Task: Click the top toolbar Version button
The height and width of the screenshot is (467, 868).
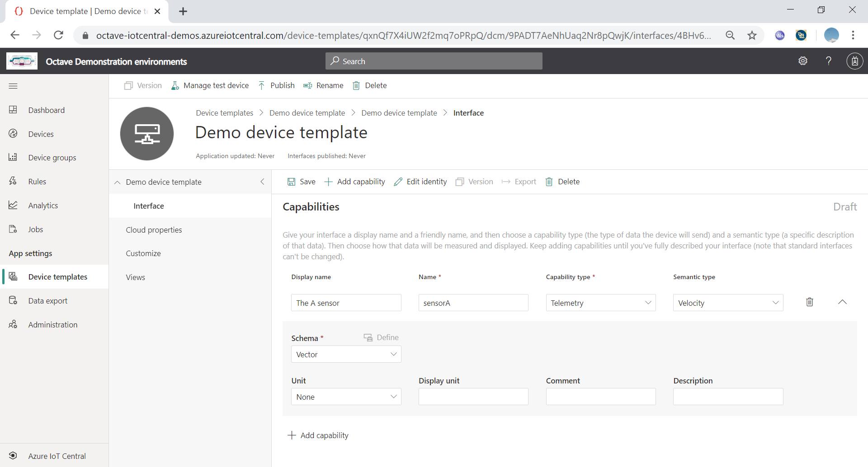Action: (x=143, y=85)
